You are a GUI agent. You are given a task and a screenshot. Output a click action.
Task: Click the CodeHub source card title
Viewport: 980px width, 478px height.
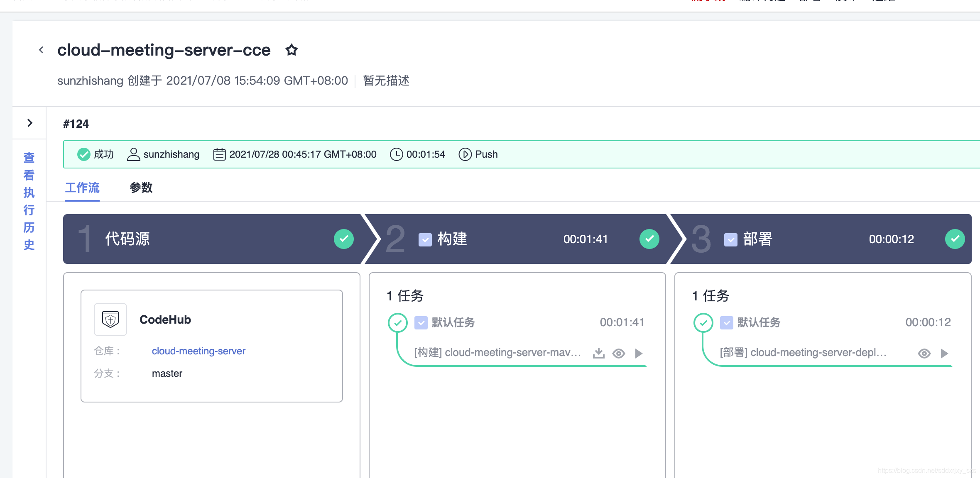pyautogui.click(x=165, y=319)
